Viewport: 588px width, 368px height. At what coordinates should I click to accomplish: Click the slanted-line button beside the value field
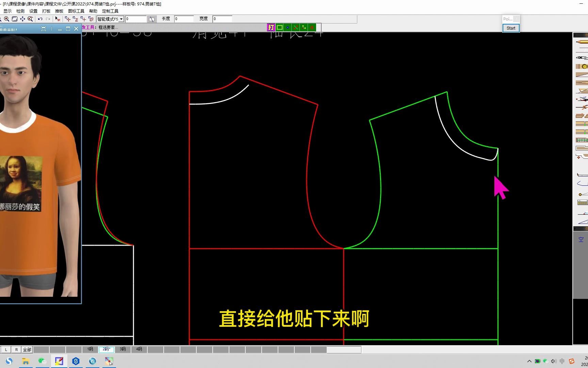click(152, 19)
